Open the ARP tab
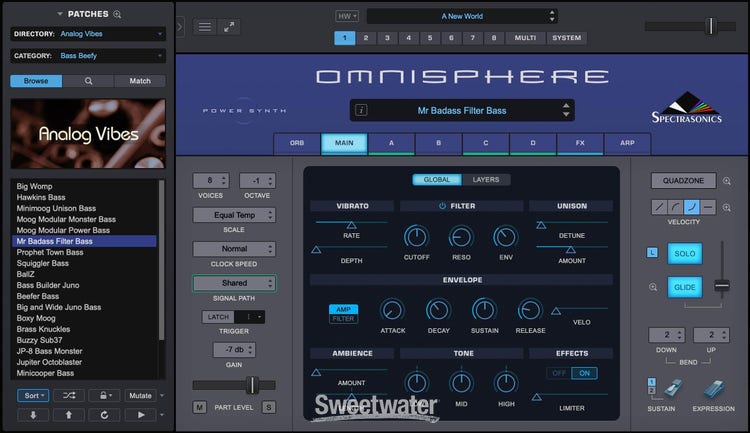The height and width of the screenshot is (433, 750). (x=627, y=143)
